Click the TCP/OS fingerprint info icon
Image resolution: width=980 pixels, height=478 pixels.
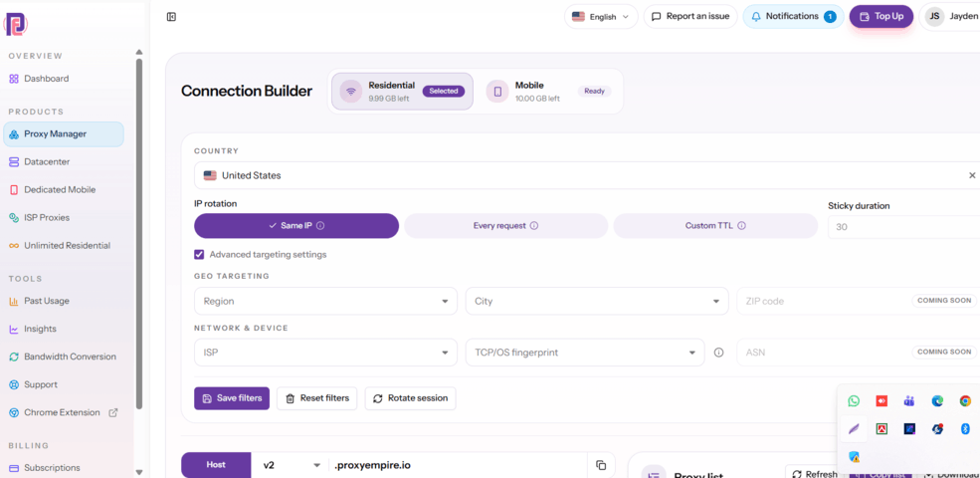pyautogui.click(x=718, y=353)
